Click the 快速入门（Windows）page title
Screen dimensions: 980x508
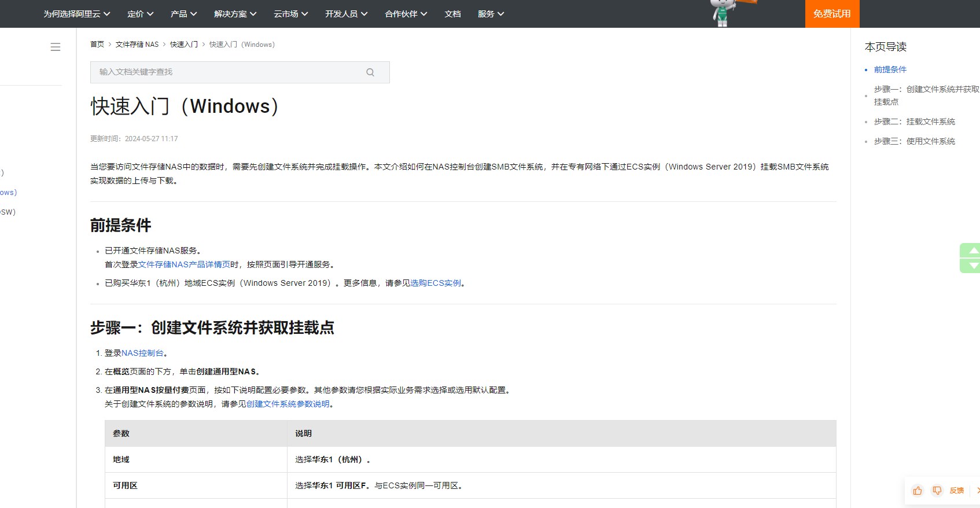pos(186,106)
